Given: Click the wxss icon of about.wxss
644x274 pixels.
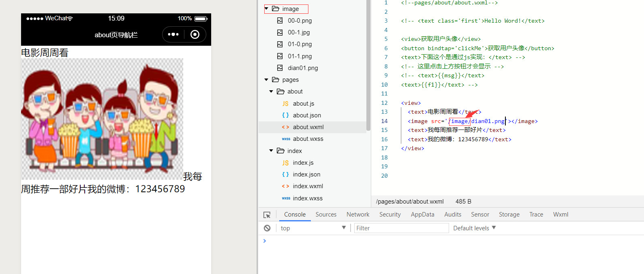Looking at the screenshot, I should pos(286,139).
